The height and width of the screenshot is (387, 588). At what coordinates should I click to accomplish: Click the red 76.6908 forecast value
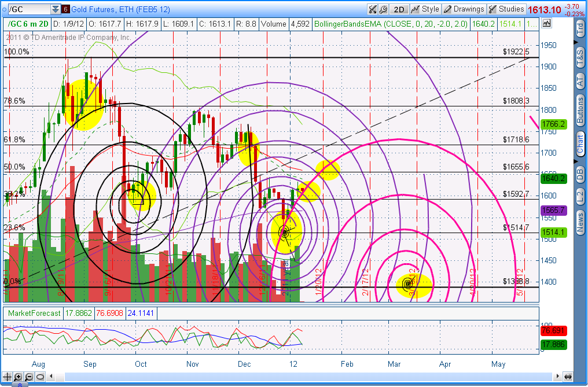tap(109, 313)
